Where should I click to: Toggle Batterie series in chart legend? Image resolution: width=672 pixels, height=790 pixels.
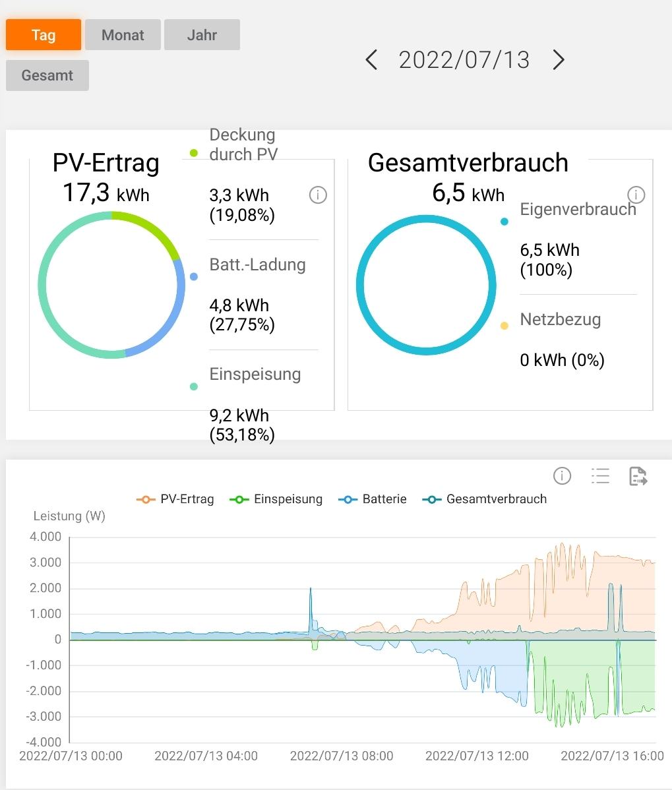tap(373, 499)
